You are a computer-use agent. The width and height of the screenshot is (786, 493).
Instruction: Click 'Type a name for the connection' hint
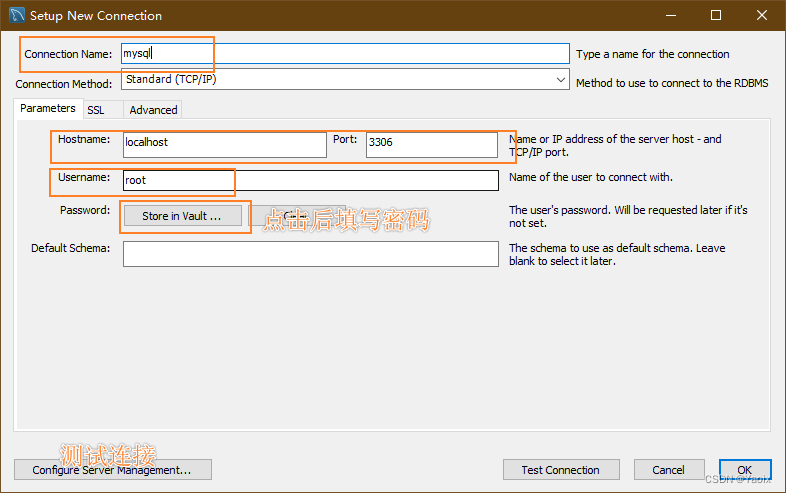[x=653, y=54]
